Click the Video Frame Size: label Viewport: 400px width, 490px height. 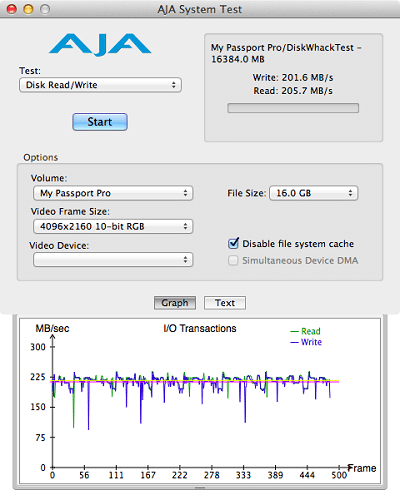pyautogui.click(x=70, y=212)
